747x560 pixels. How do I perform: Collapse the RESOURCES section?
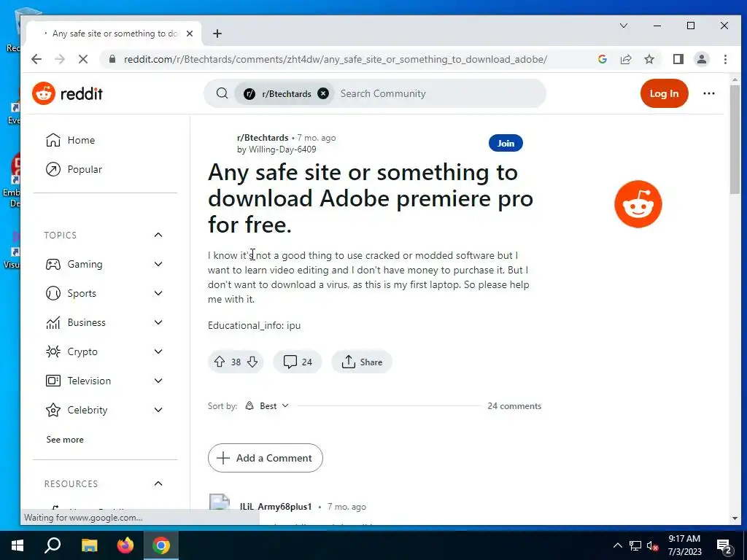pos(158,483)
